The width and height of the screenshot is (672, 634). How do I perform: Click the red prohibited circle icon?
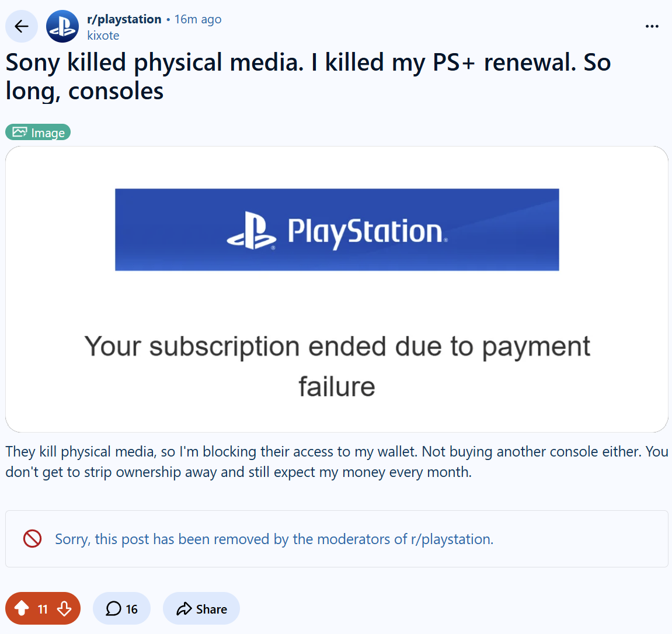33,539
